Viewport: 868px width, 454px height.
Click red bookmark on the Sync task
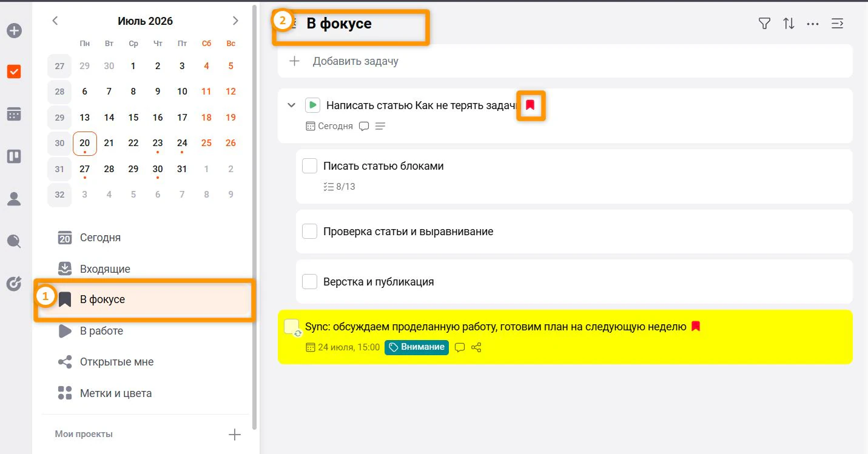click(696, 326)
